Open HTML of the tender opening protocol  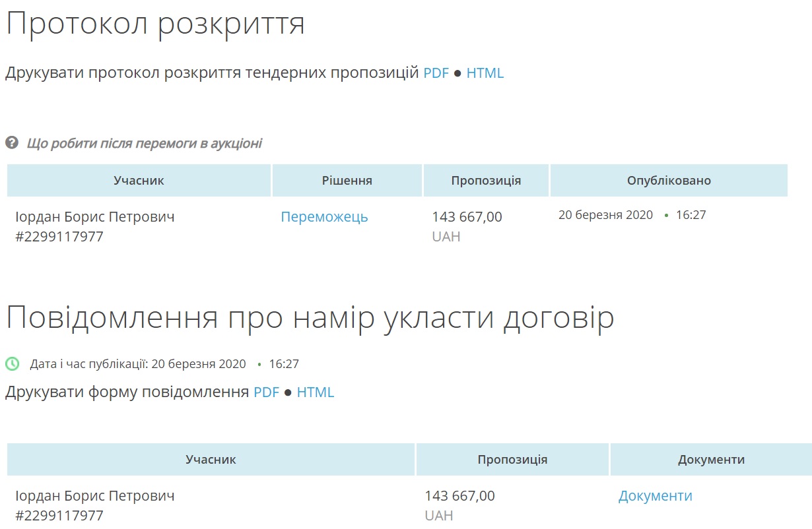(x=485, y=73)
